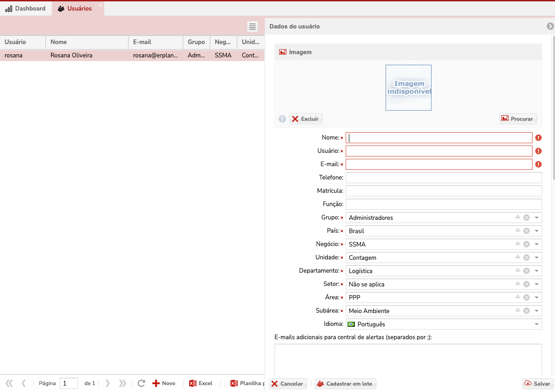Screen dimensions: 555x392
Task: Expand the País dropdown
Action: 536,231
